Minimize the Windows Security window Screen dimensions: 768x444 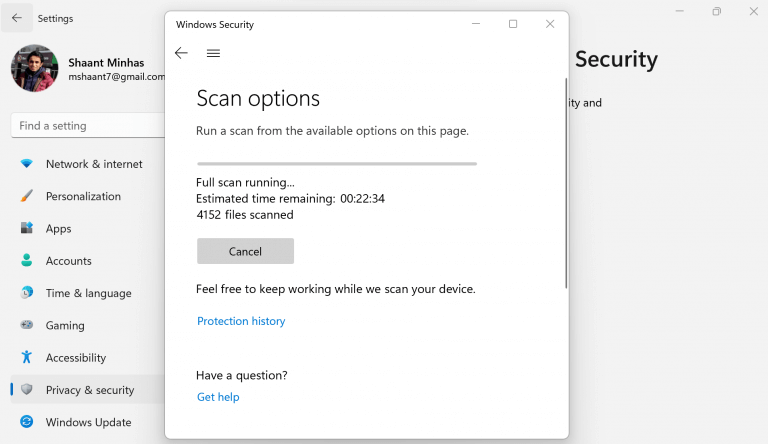pyautogui.click(x=476, y=24)
